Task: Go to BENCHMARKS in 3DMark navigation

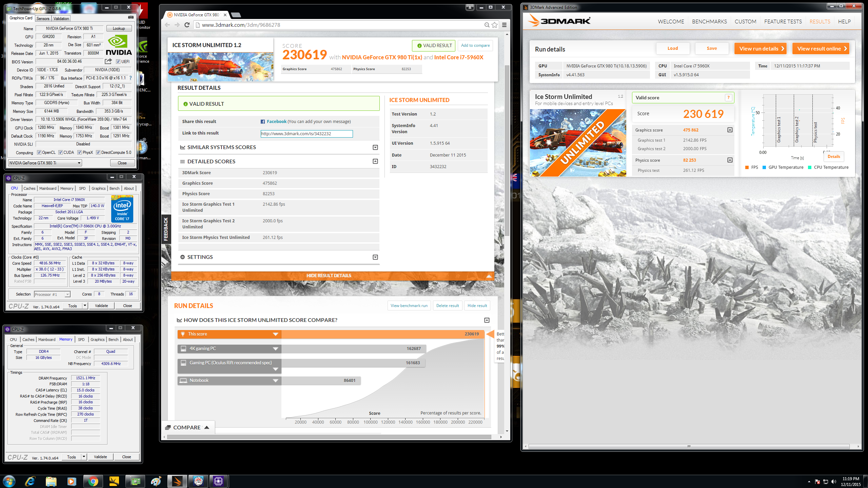Action: (709, 21)
